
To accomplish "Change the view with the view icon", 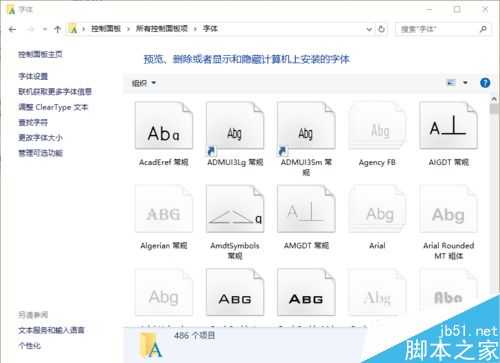I will pyautogui.click(x=451, y=83).
